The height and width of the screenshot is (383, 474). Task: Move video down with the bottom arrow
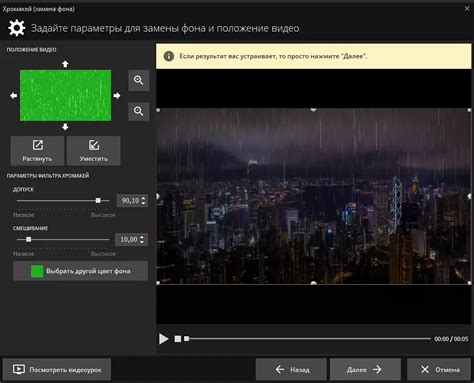(x=65, y=127)
